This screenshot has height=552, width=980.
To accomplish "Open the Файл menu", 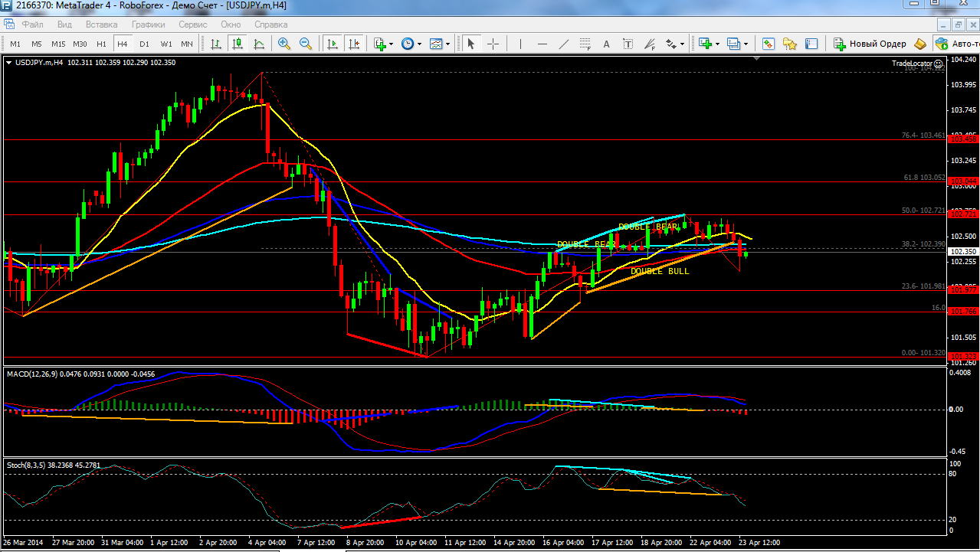I will [33, 24].
